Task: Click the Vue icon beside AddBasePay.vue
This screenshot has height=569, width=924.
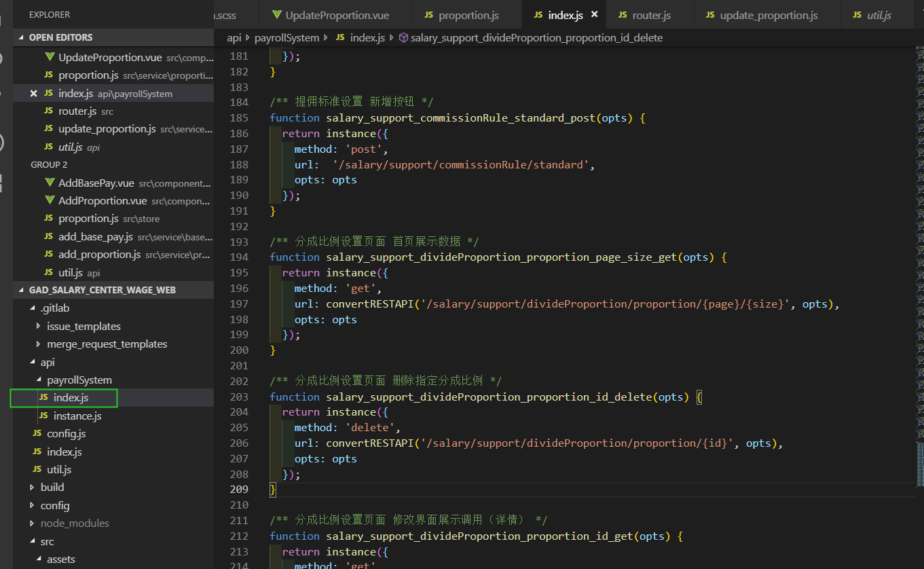Action: tap(49, 183)
